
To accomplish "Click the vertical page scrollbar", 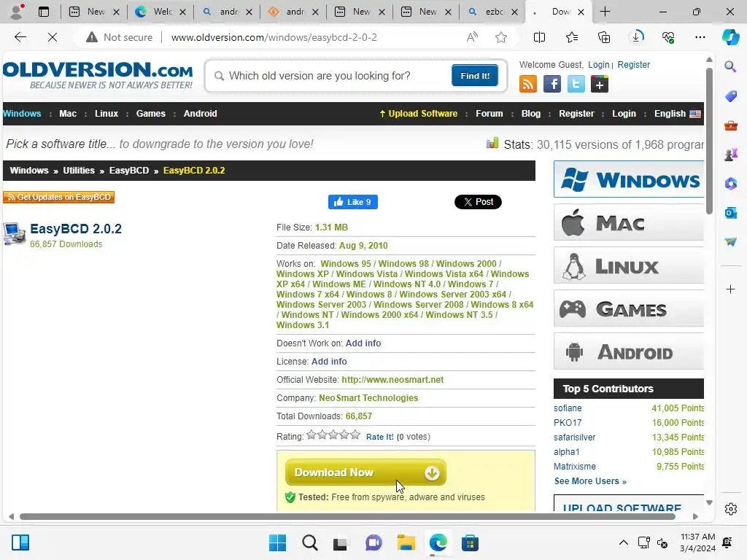I will click(709, 141).
